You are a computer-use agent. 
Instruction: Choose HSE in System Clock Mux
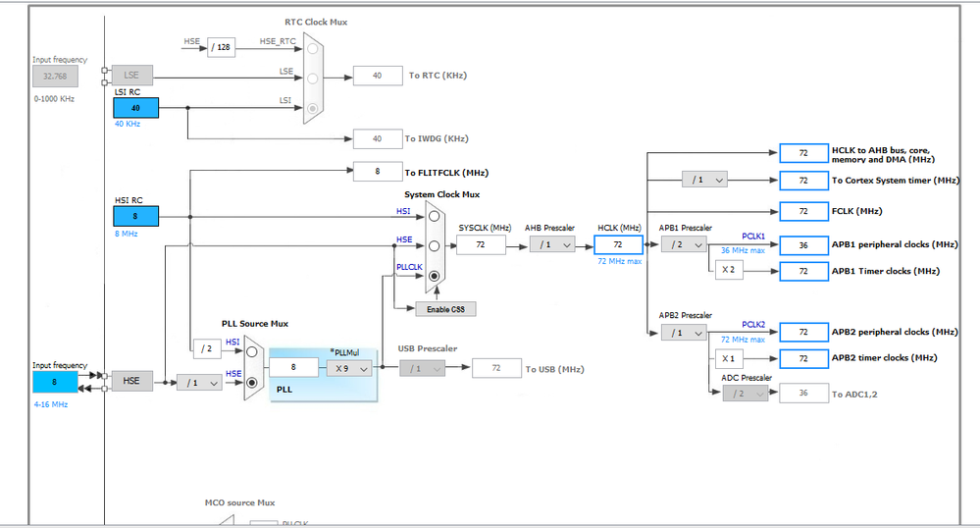coord(434,245)
